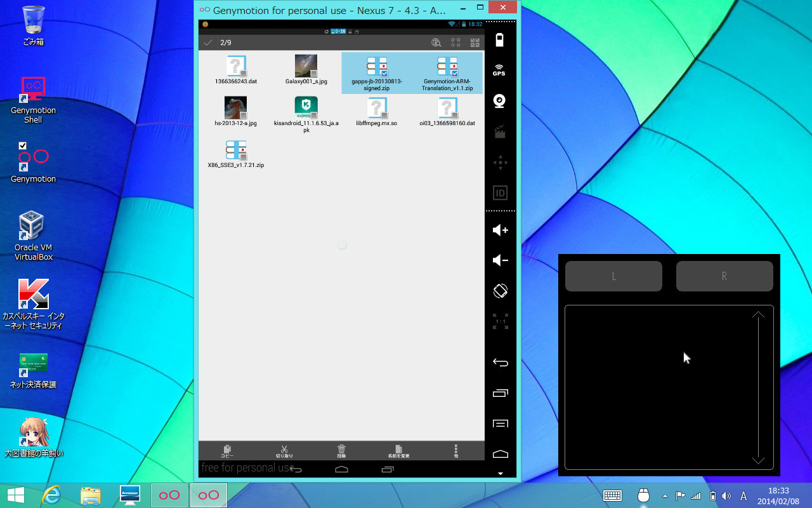Check the box on 1366366243.dat
The height and width of the screenshot is (508, 812).
tap(243, 73)
